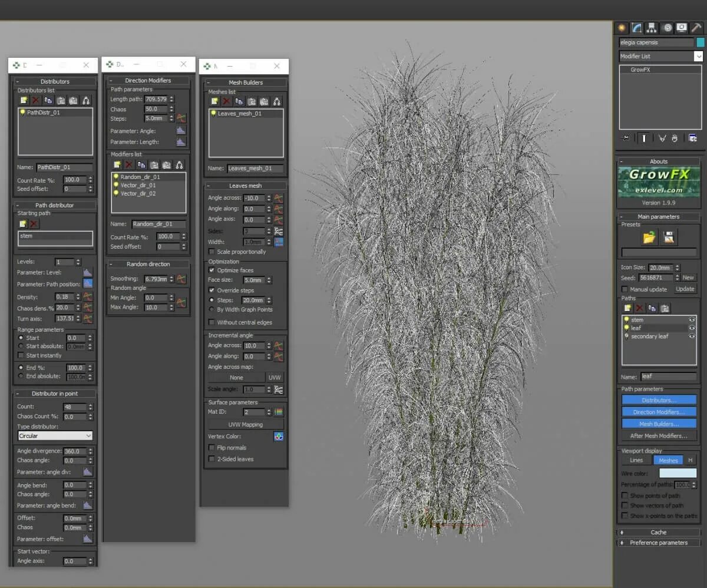Delete mesh in Meshes list toolbar
707x588 pixels.
tap(227, 101)
